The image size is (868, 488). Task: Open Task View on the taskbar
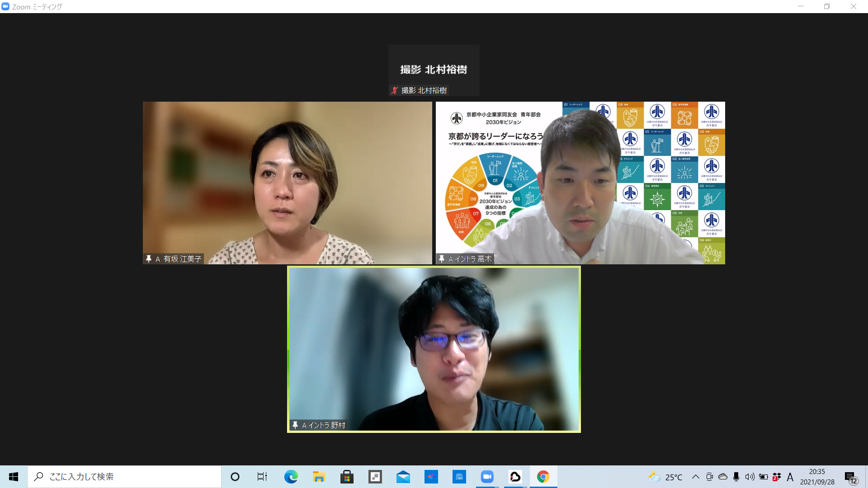coord(262,477)
